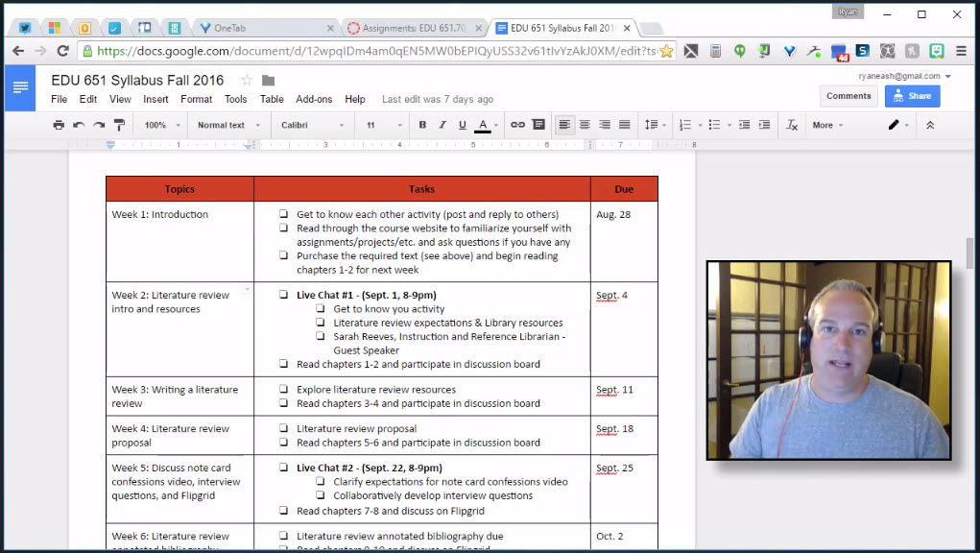Check 'Live Chat #2' checkbox
The width and height of the screenshot is (980, 553).
pos(284,468)
